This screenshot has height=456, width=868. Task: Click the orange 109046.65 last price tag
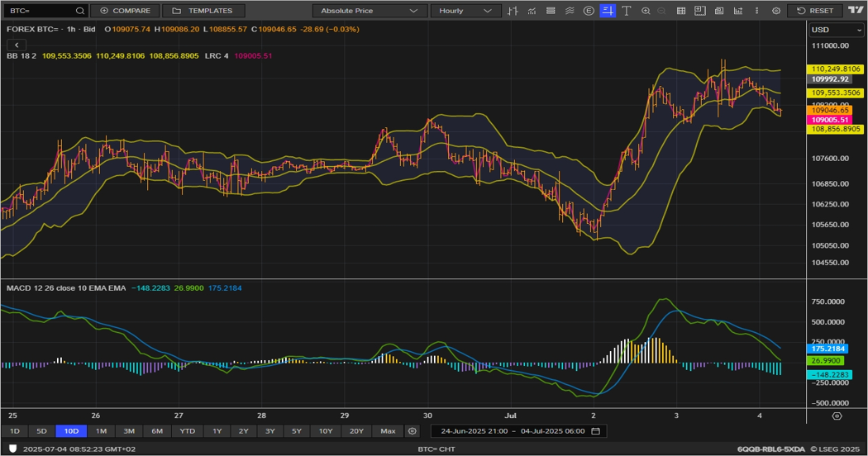[x=829, y=111]
